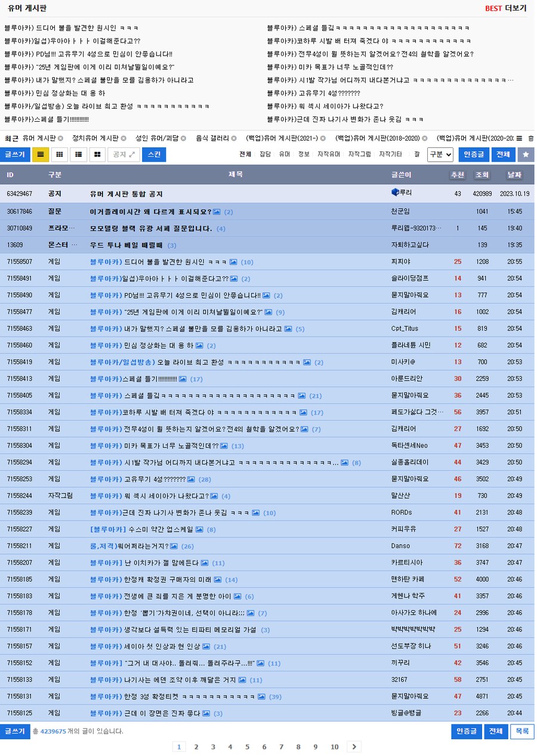Click the trash icon to clear recents
The image size is (537, 756).
pos(531,138)
